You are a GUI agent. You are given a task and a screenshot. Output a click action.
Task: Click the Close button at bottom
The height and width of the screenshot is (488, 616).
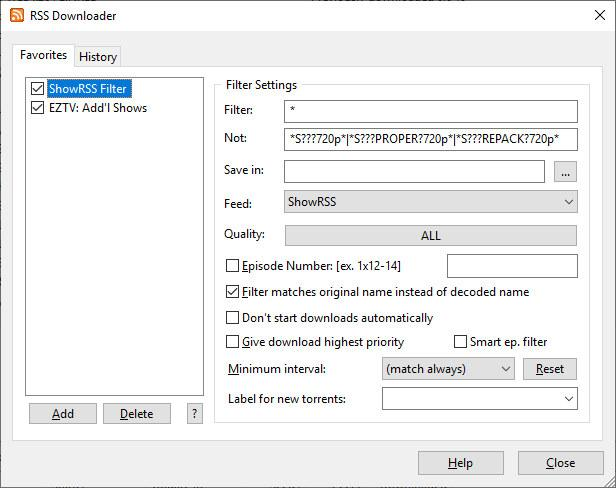561,463
